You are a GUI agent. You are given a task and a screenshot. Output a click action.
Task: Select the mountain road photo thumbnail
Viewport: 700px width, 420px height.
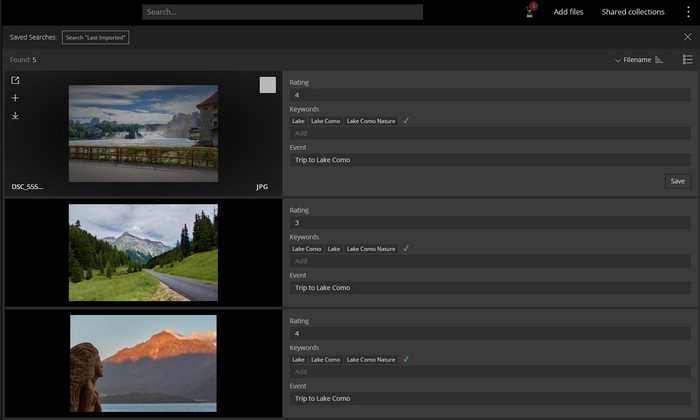[143, 253]
